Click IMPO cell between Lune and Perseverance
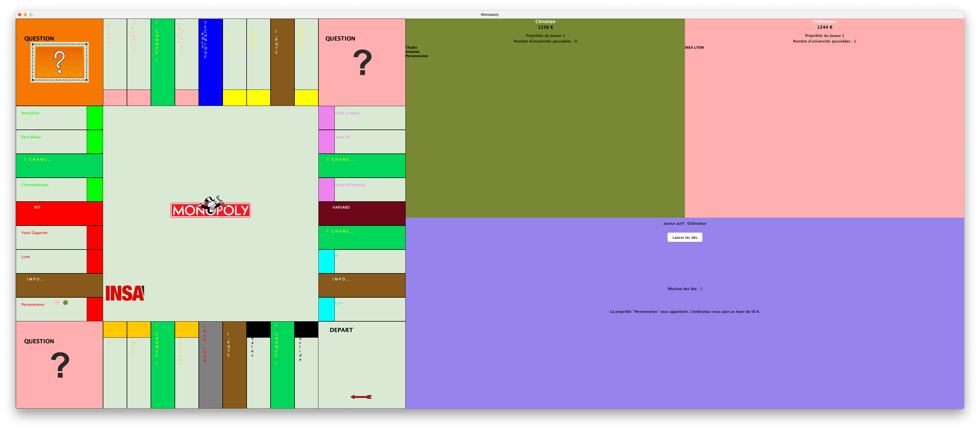 pos(59,285)
